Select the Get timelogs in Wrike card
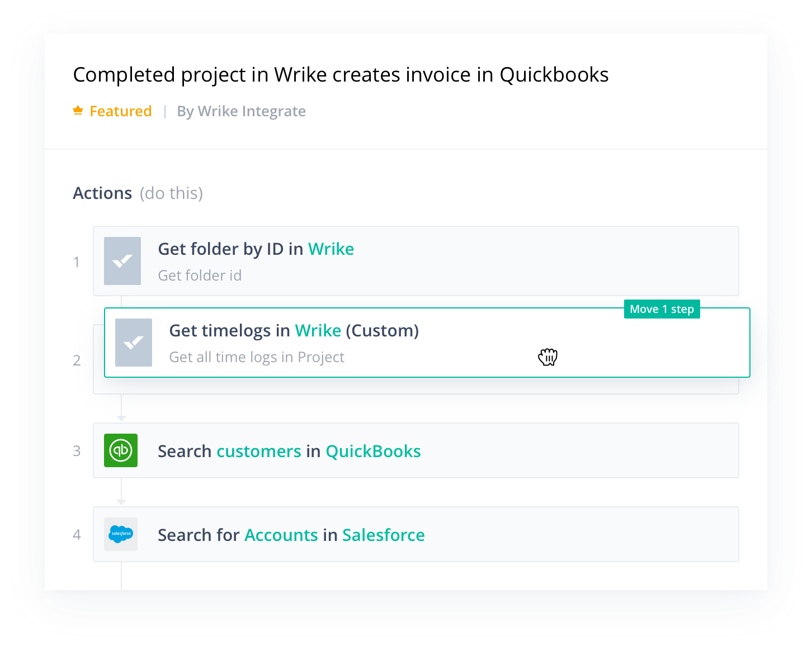The width and height of the screenshot is (812, 646). coord(427,343)
